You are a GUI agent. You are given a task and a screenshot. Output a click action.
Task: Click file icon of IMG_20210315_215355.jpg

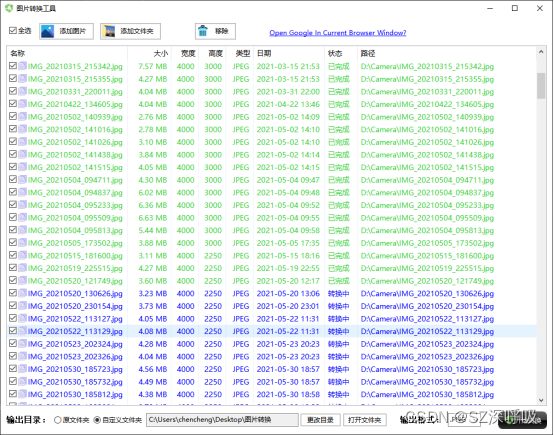pos(23,78)
